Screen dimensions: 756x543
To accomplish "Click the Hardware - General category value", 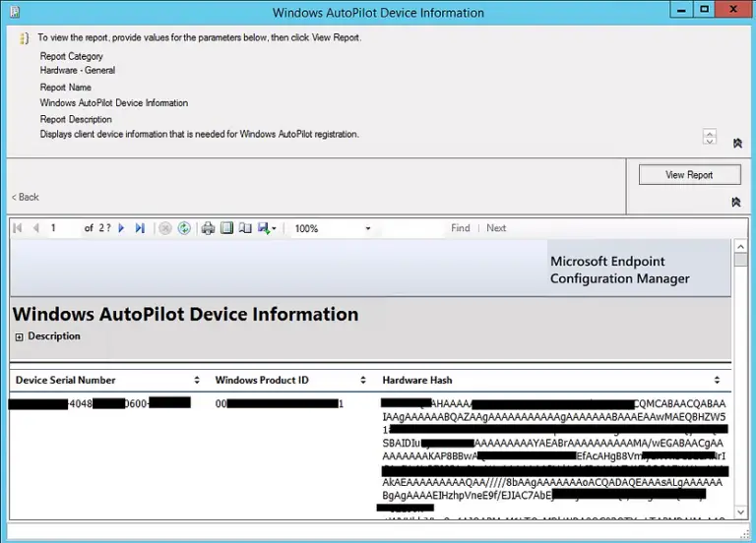I will tap(78, 71).
